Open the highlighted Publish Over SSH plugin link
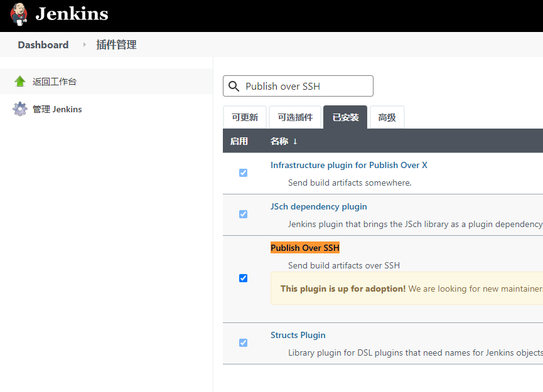The height and width of the screenshot is (392, 543). click(304, 248)
